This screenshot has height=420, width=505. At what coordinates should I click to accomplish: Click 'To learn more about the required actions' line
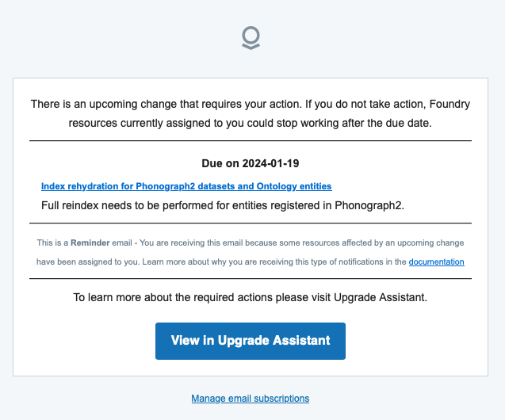tap(251, 297)
